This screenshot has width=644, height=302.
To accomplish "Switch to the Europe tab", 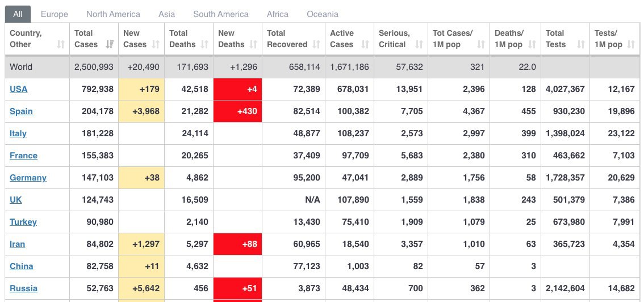I will pyautogui.click(x=54, y=14).
